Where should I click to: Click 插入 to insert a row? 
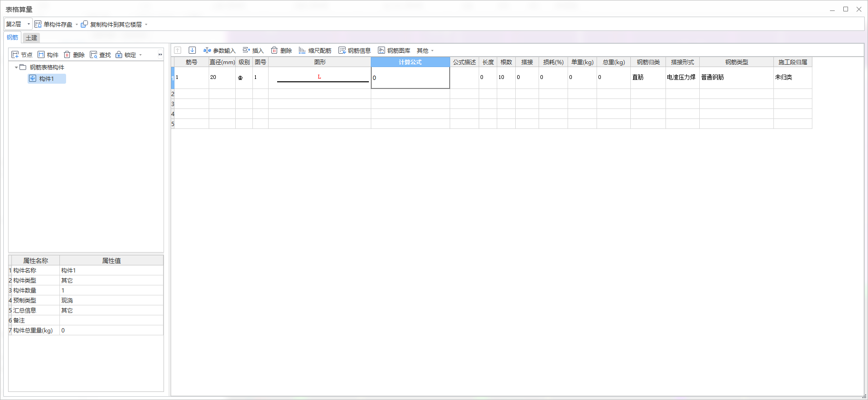pyautogui.click(x=253, y=50)
